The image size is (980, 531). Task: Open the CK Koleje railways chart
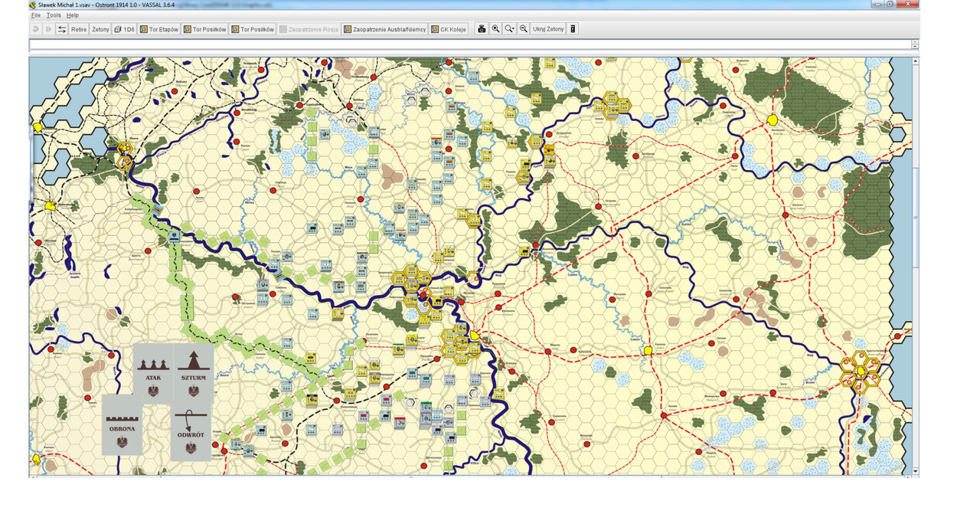[449, 29]
